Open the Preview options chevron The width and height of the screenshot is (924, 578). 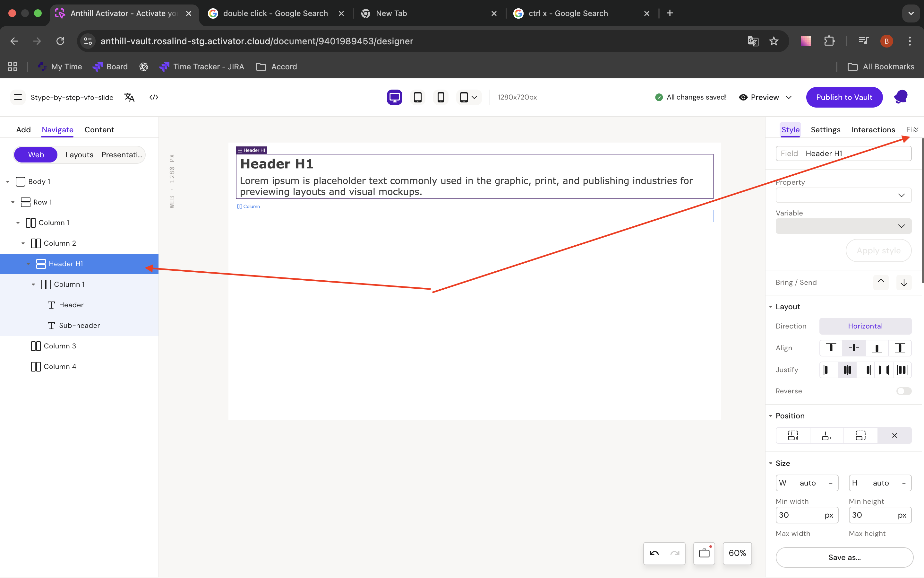[789, 97]
